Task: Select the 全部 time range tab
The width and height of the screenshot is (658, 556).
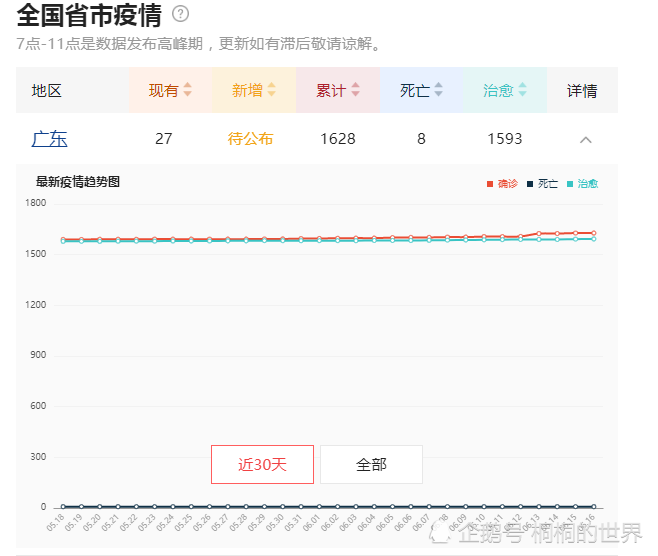Action: [x=371, y=464]
